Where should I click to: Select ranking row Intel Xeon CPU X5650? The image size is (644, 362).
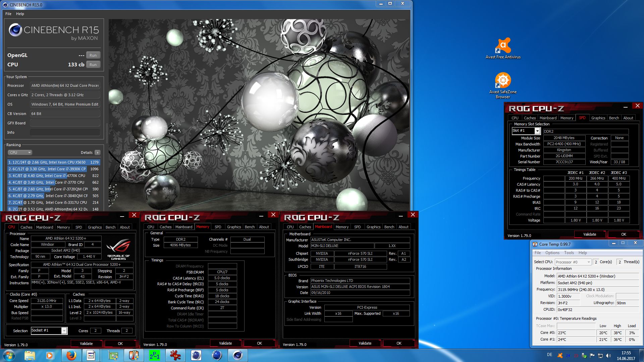pos(54,162)
